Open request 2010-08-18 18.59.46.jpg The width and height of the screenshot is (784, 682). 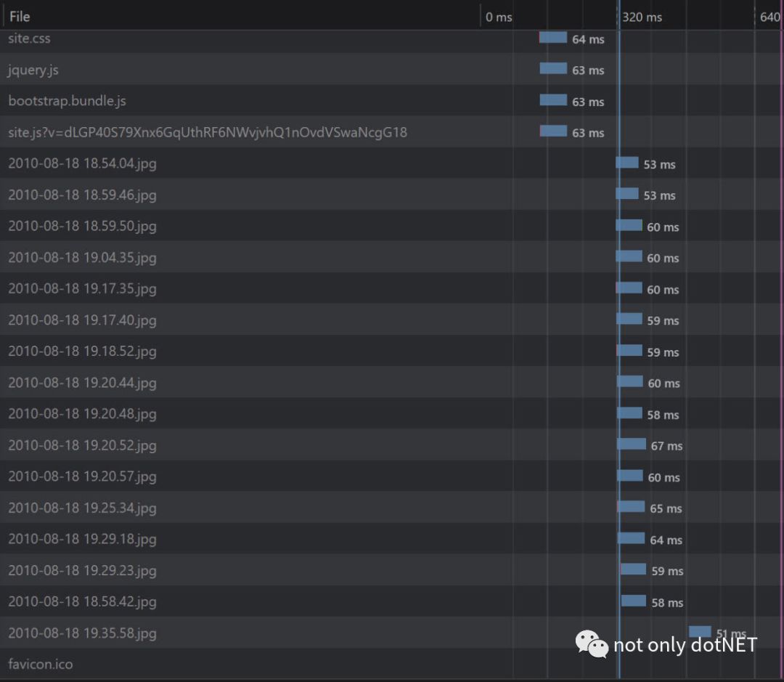point(392,194)
